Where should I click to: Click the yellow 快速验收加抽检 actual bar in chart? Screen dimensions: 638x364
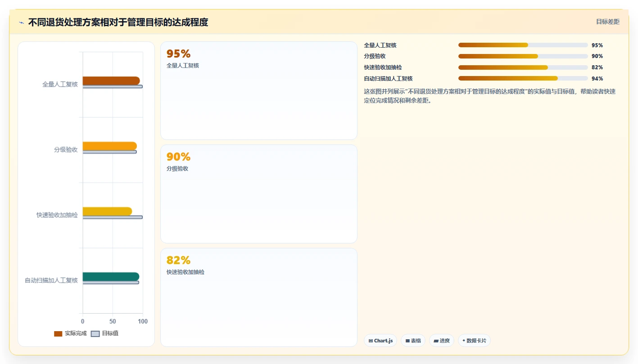point(107,211)
